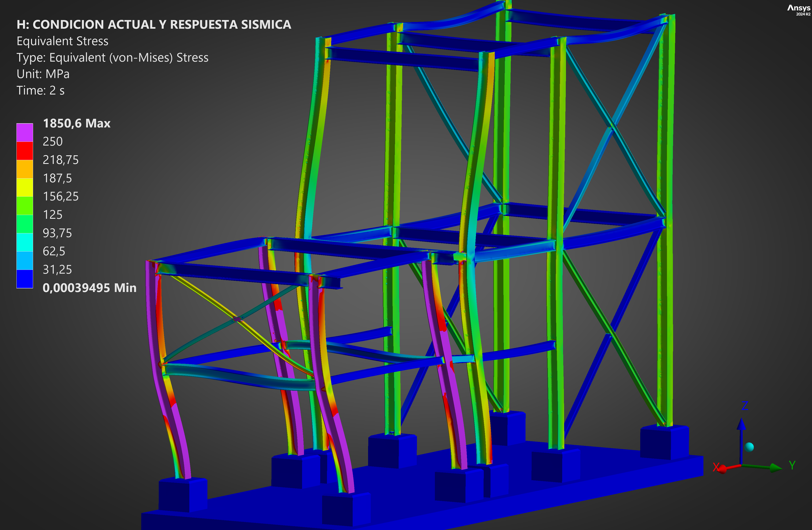Select the orange legend color band
812x530 pixels.
click(x=25, y=169)
